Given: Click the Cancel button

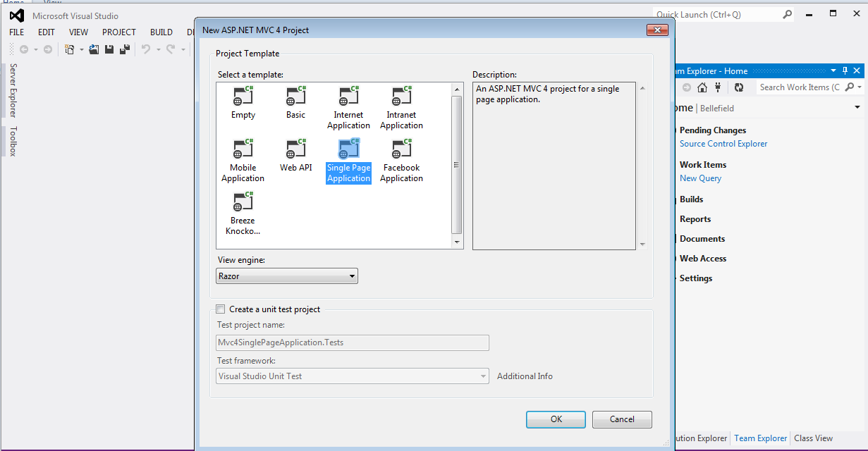Looking at the screenshot, I should click(x=622, y=419).
